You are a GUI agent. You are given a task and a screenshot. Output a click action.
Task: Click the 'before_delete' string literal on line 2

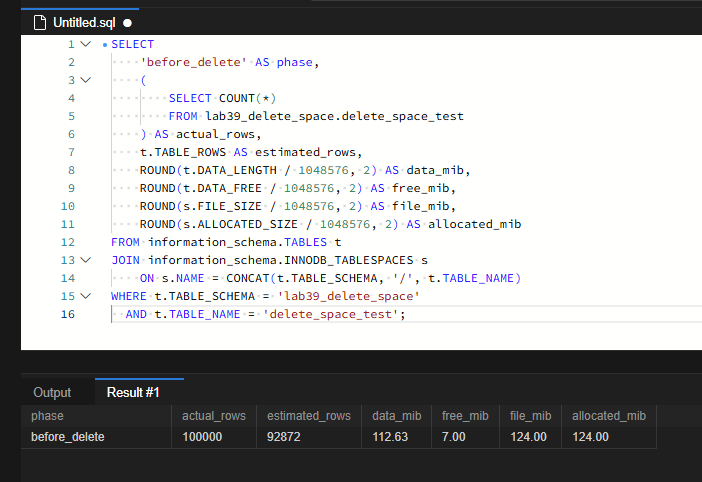tap(193, 62)
